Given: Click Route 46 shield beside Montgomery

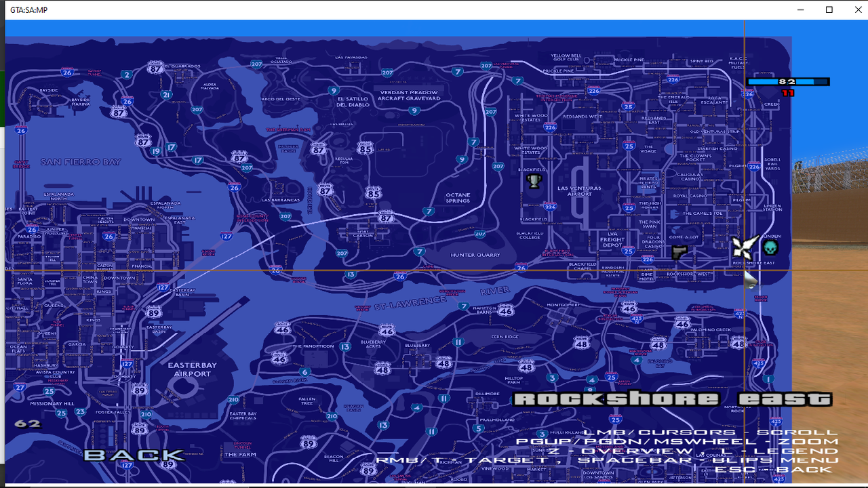Looking at the screenshot, I should (630, 307).
